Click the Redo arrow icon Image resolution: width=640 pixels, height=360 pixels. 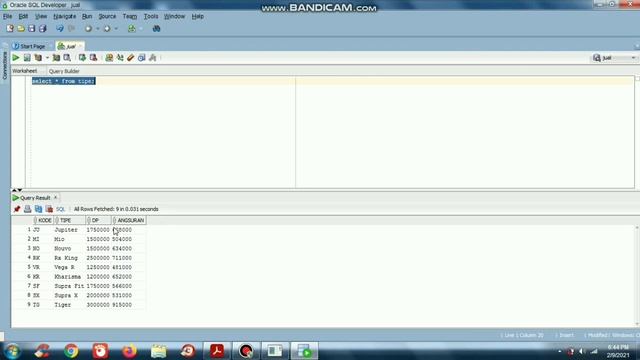(x=71, y=29)
